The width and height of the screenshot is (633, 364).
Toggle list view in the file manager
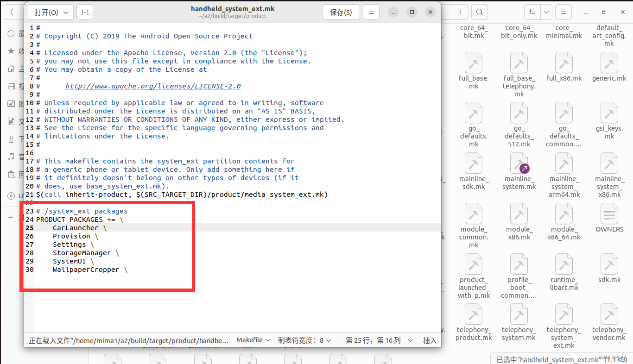(532, 12)
